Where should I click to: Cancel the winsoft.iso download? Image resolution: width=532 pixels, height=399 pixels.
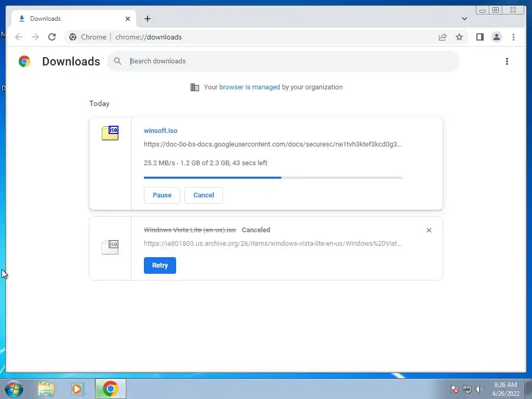point(204,195)
